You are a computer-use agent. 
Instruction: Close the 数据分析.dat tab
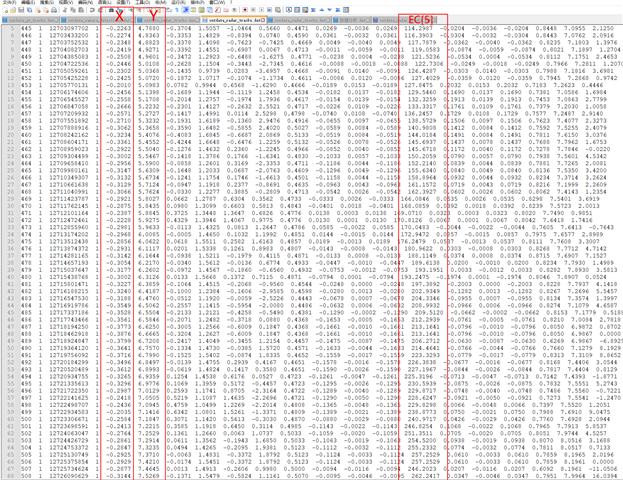[368, 20]
